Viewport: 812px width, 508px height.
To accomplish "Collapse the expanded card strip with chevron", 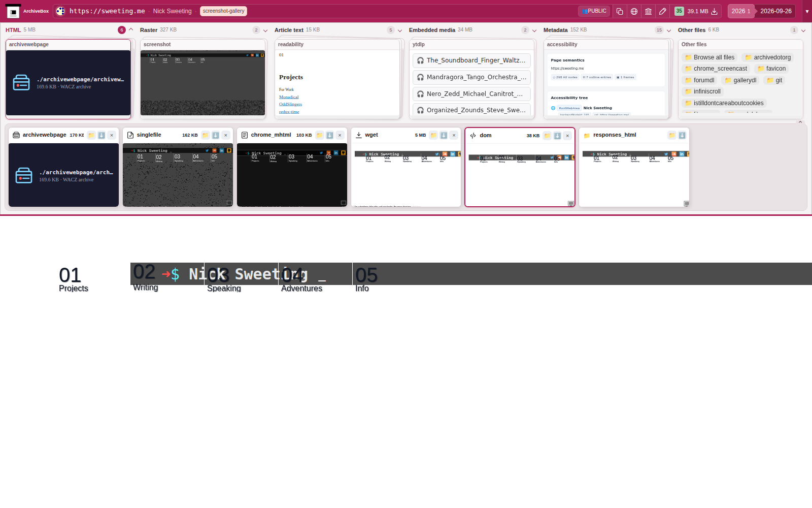I will point(800,122).
